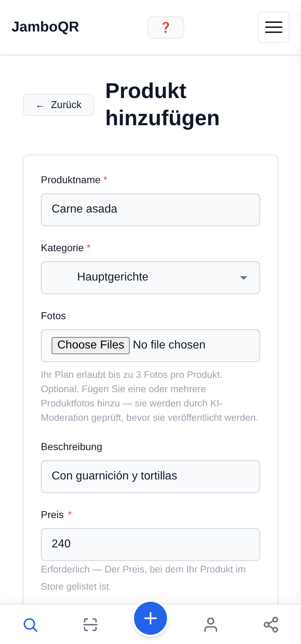Click the hint 'Ihr Plan erlaubt bis zu 3 Fotos'
This screenshot has height=644, width=301.
click(x=150, y=396)
